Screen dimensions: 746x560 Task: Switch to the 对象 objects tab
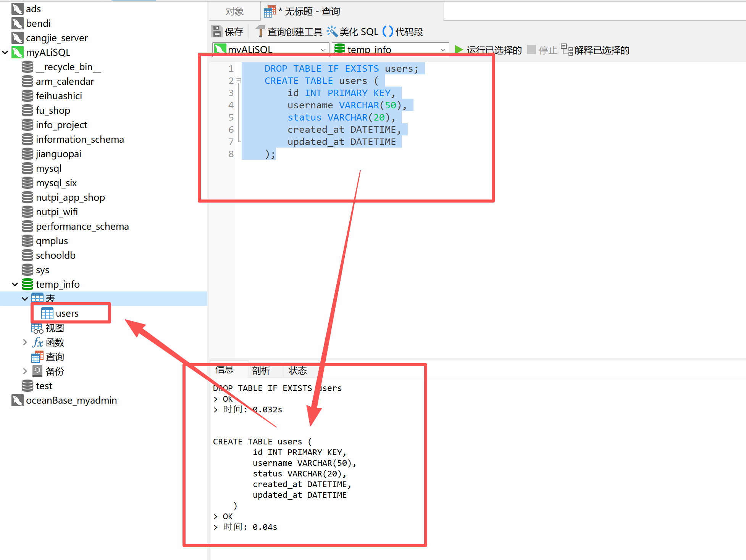click(x=234, y=11)
